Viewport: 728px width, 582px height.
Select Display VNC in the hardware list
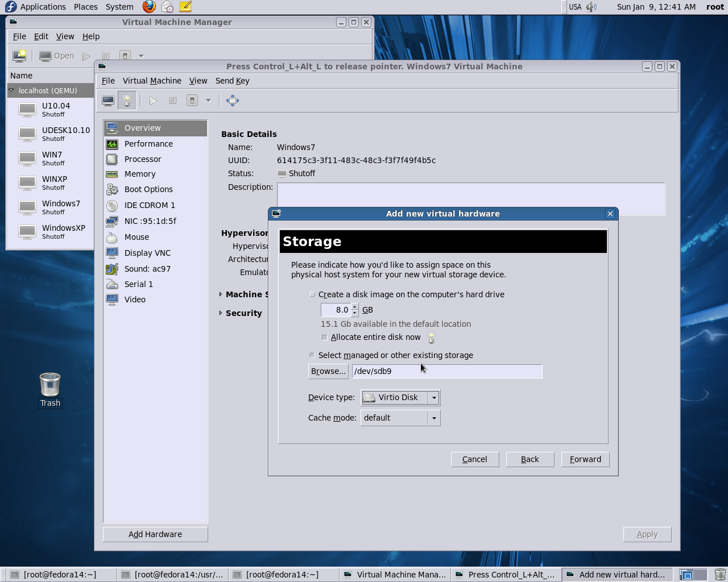pos(155,253)
